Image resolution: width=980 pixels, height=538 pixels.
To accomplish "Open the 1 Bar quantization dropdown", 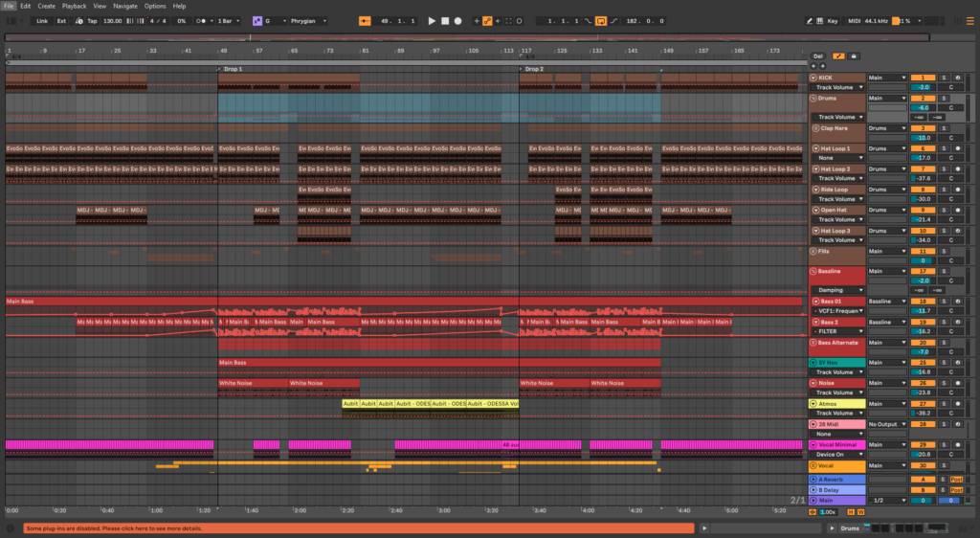I will tap(230, 20).
